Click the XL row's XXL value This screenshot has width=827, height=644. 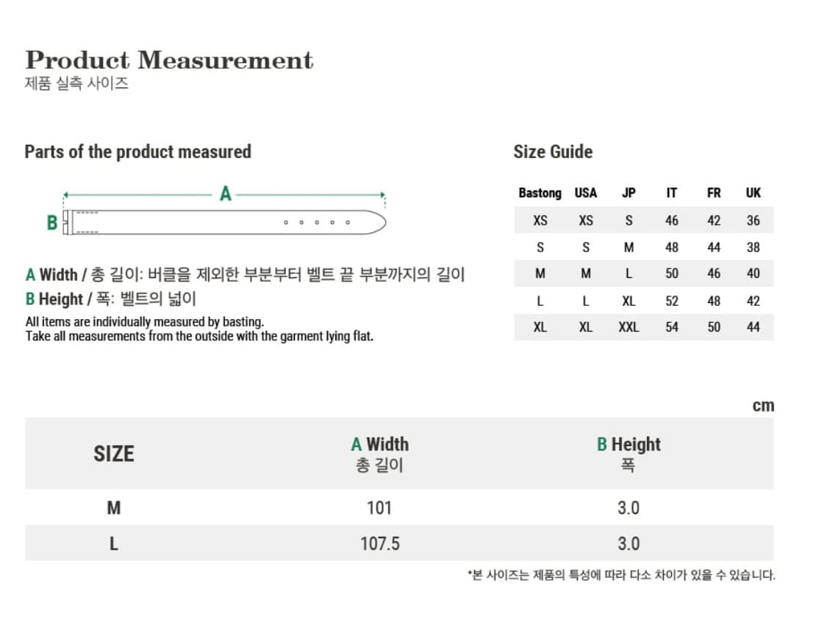click(629, 327)
